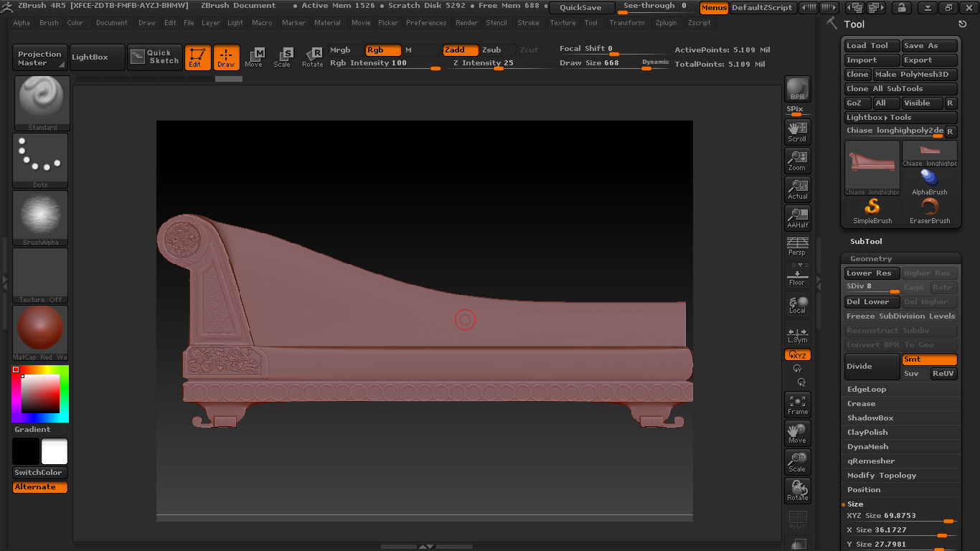The width and height of the screenshot is (980, 551).
Task: Toggle L.Sym local symmetry
Action: tap(797, 334)
